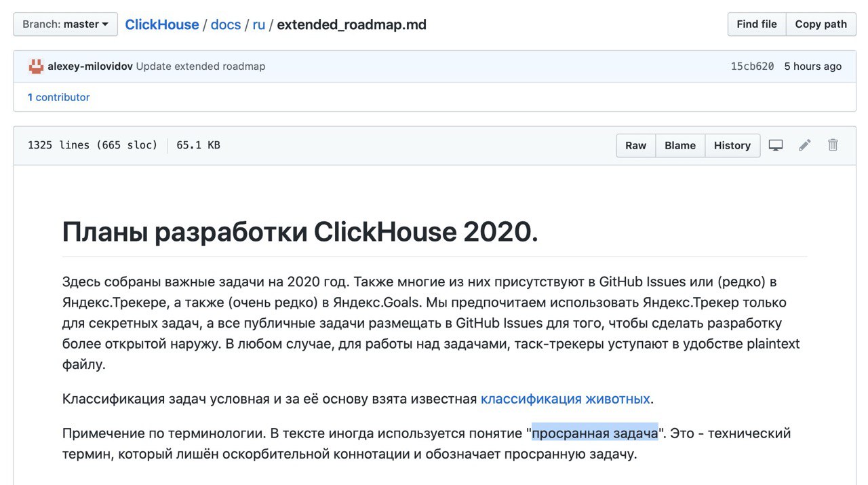The width and height of the screenshot is (868, 485).
Task: Open the Blame view
Action: (680, 145)
